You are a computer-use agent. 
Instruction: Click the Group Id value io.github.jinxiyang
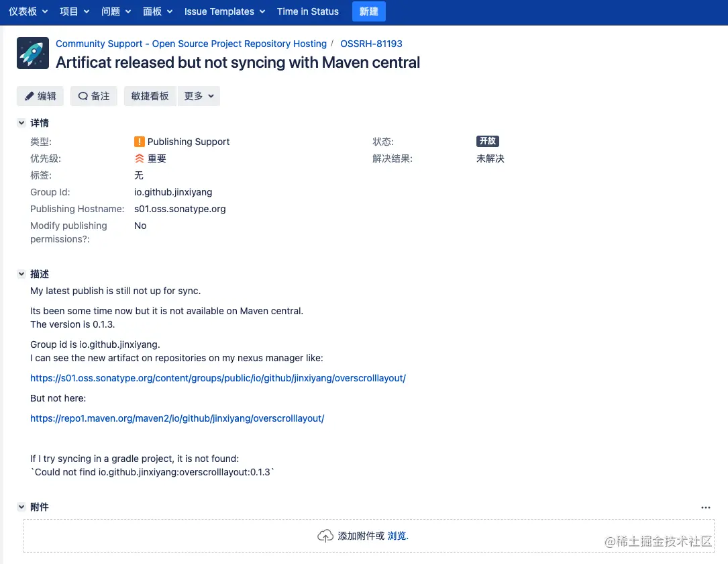coord(173,192)
